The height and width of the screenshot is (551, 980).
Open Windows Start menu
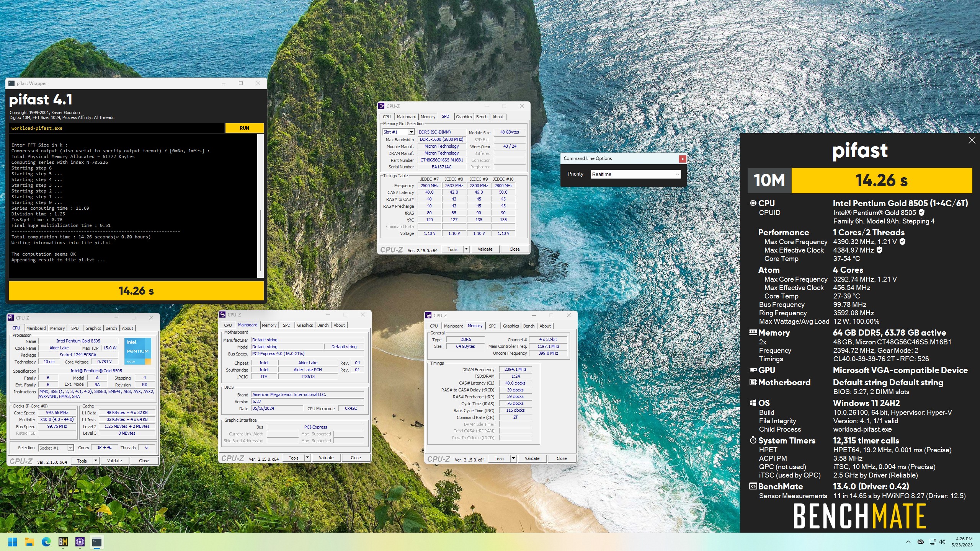(x=13, y=542)
